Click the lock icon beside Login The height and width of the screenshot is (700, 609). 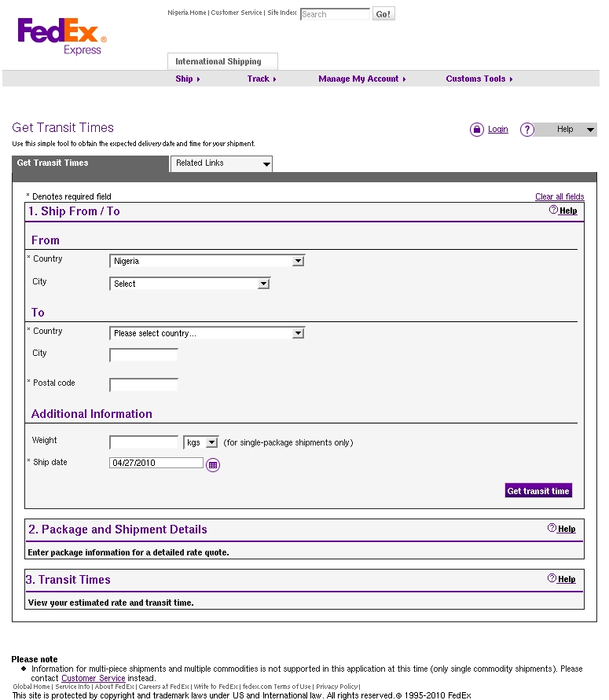(x=477, y=130)
